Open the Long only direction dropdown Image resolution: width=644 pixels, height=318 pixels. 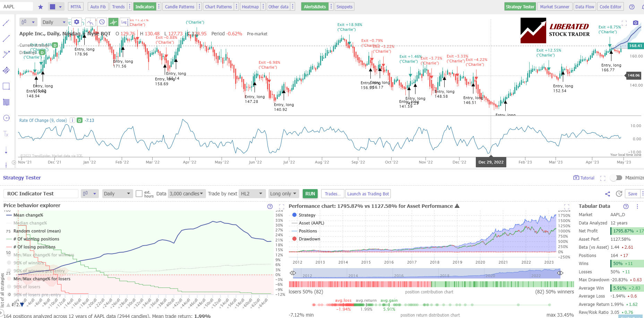coord(283,194)
